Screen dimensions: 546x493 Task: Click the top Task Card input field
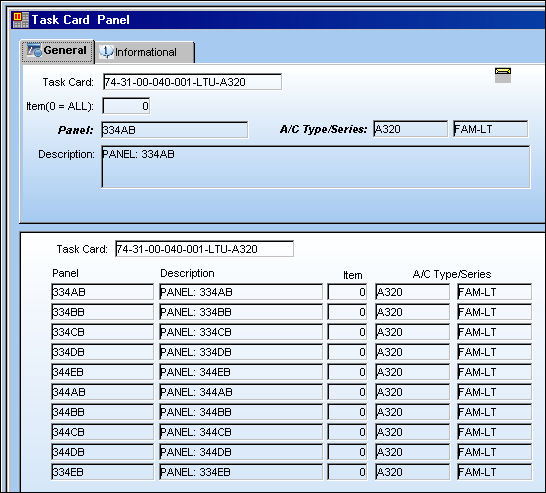tap(192, 82)
